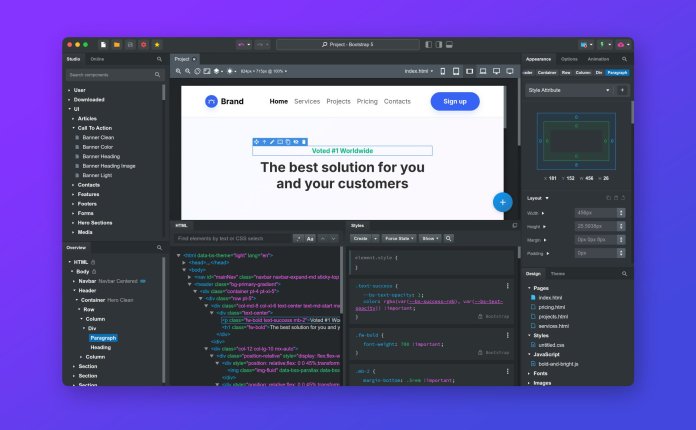Open the Force State dropdown
This screenshot has width=696, height=430.
click(399, 238)
